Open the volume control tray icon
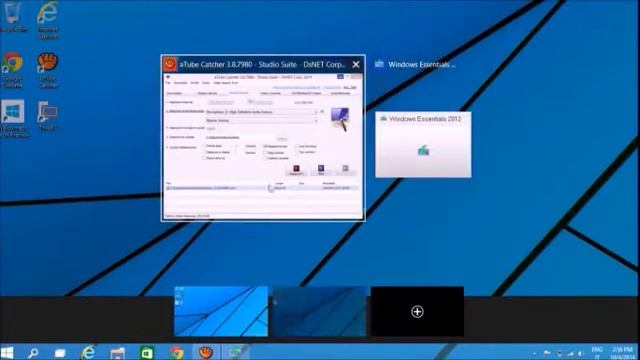Image resolution: width=640 pixels, height=360 pixels. (581, 353)
